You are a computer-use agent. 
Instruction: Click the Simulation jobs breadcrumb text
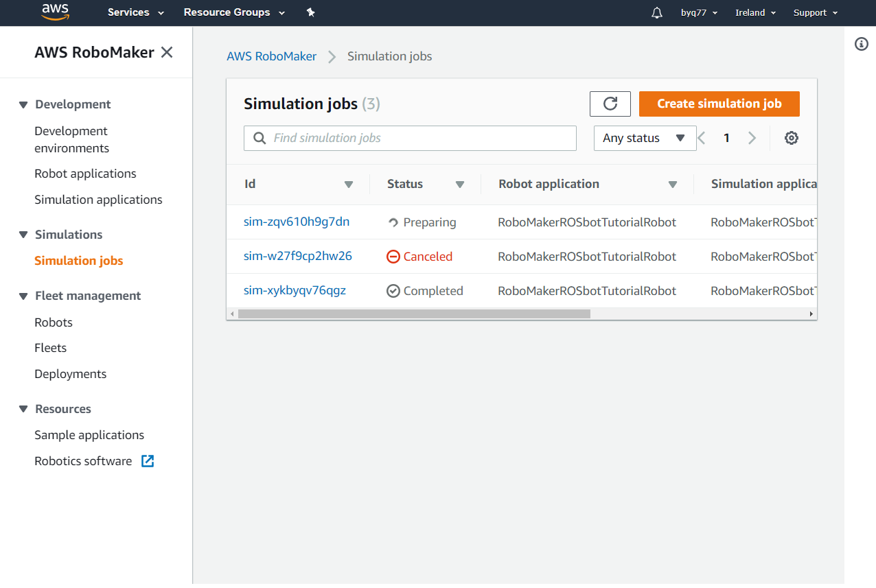[x=390, y=56]
